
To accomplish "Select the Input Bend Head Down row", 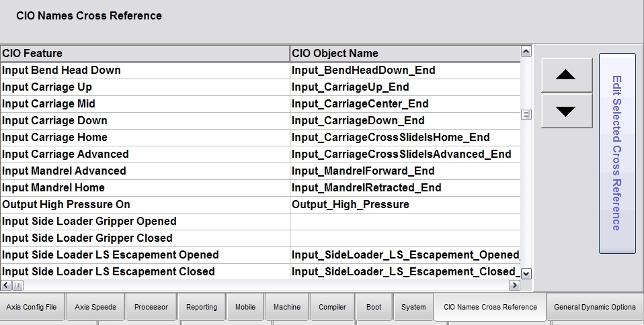I will pos(145,70).
